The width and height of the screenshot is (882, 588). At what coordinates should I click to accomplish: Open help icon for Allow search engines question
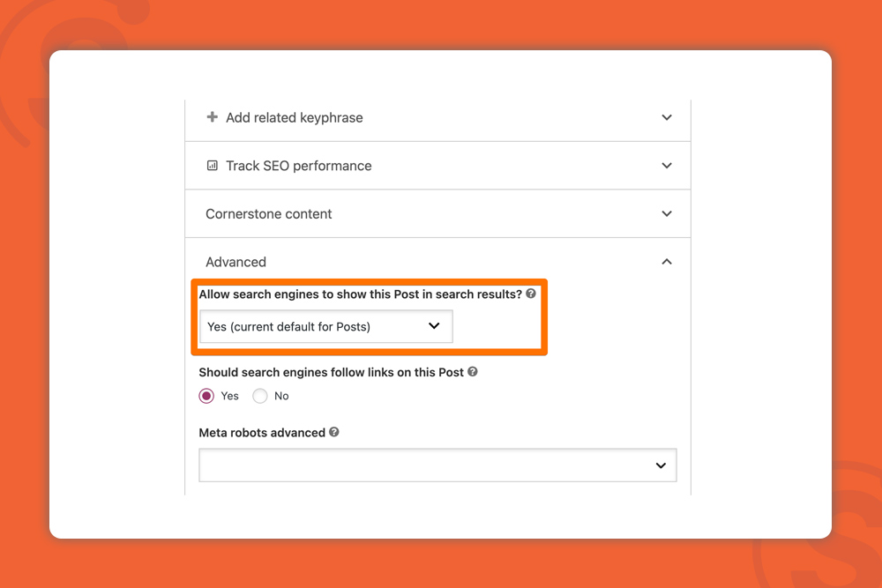(x=531, y=294)
